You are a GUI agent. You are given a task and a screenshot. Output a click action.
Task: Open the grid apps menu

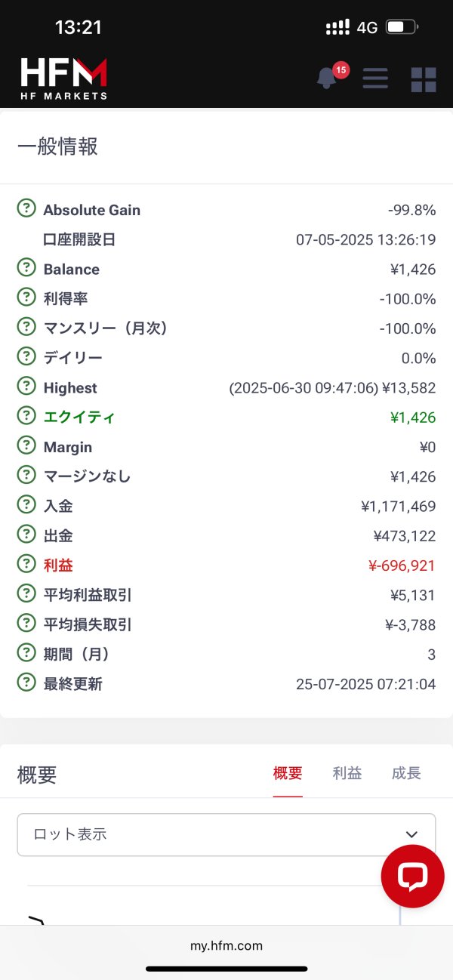pos(424,79)
